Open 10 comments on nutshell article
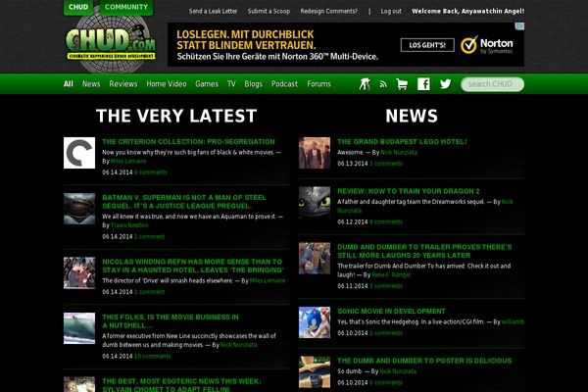Image resolution: width=588 pixels, height=392 pixels. [x=152, y=357]
